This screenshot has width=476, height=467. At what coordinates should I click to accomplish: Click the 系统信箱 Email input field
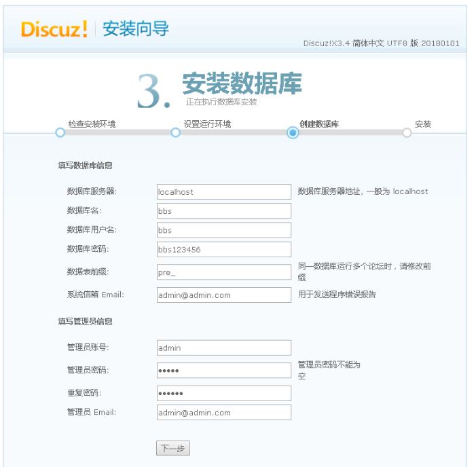223,295
